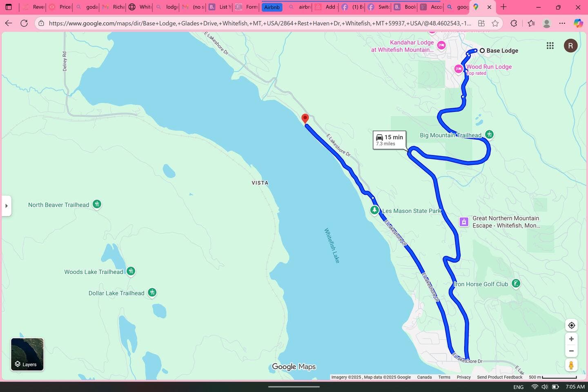Open the split screen icon in the address bar

coord(481,23)
